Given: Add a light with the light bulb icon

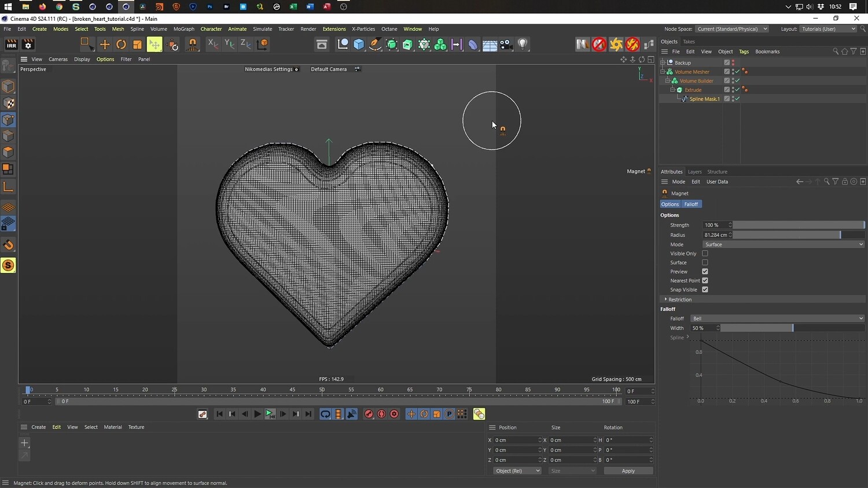Looking at the screenshot, I should point(523,45).
